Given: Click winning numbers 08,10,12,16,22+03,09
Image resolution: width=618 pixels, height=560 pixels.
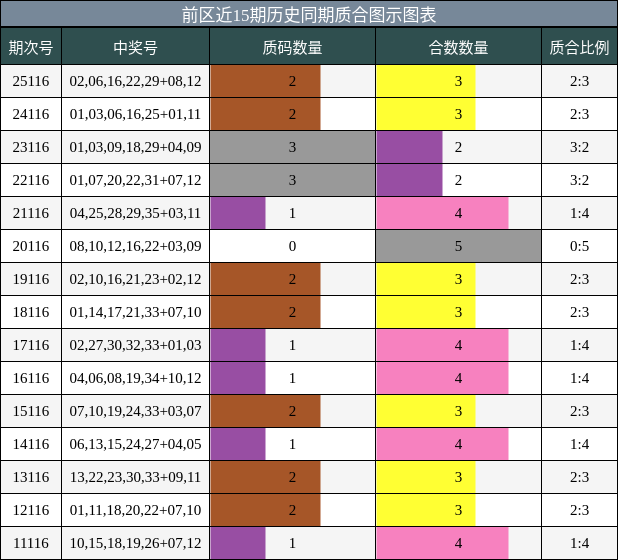Looking at the screenshot, I should (135, 246).
